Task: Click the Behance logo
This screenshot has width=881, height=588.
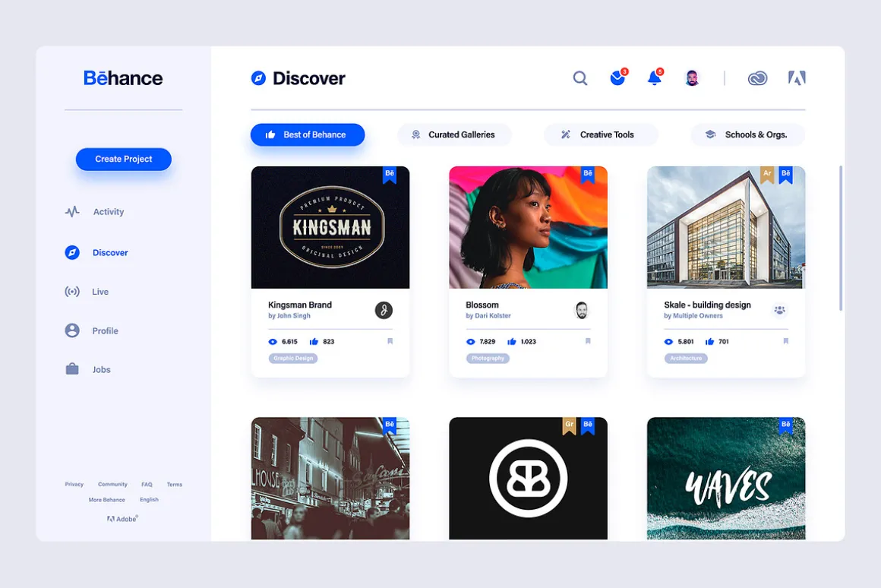Action: pyautogui.click(x=123, y=78)
